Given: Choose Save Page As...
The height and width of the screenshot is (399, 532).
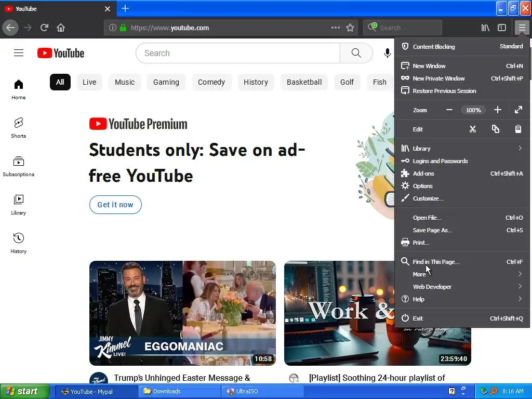Looking at the screenshot, I should (462, 230).
